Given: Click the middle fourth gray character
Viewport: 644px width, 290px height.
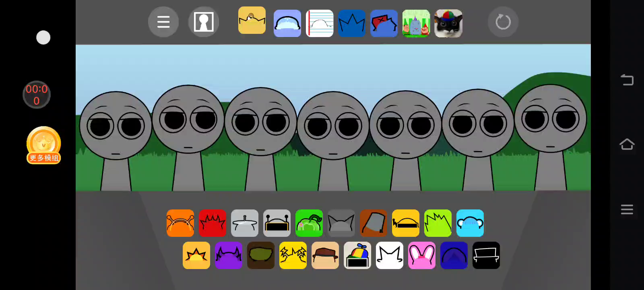Looking at the screenshot, I should point(333,141).
